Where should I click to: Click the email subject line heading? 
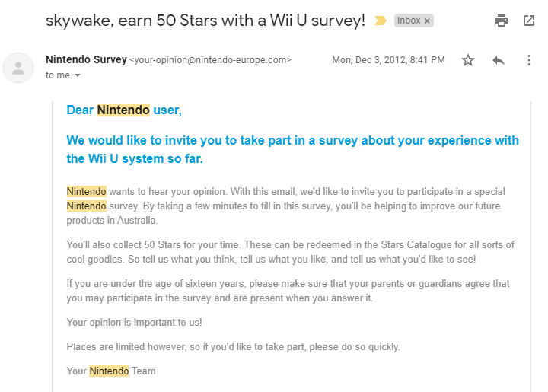pyautogui.click(x=205, y=21)
